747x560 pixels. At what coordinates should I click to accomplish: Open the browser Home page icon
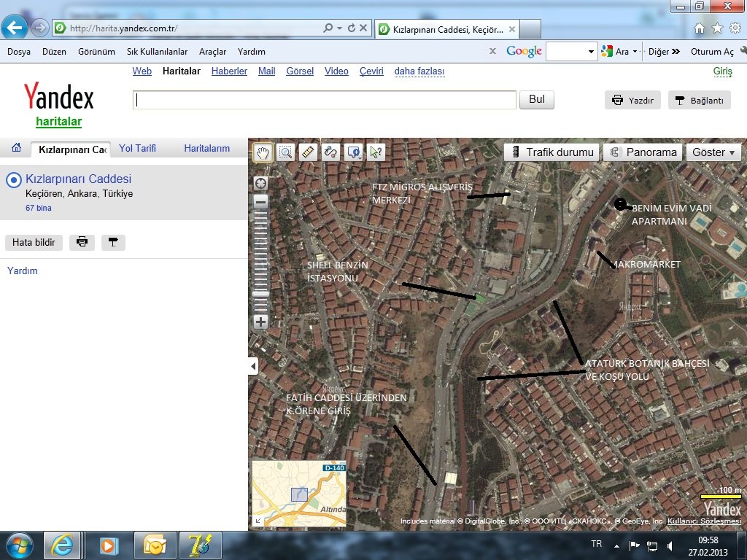tap(700, 28)
